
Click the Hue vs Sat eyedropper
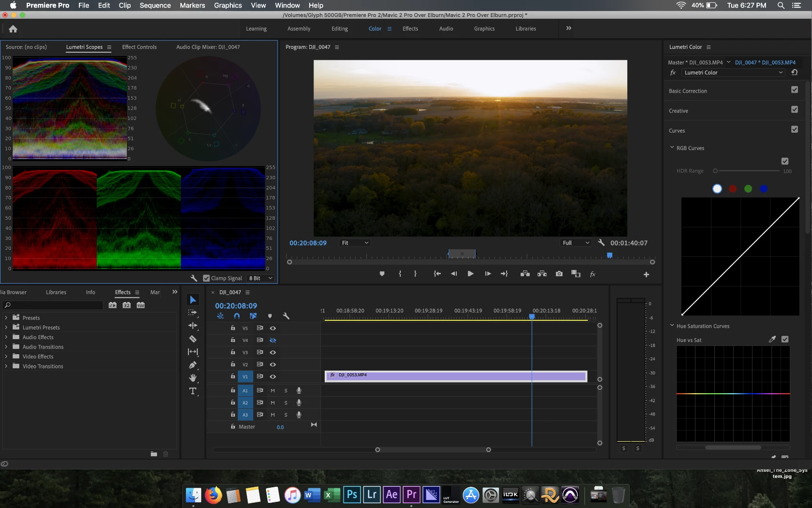coord(772,339)
